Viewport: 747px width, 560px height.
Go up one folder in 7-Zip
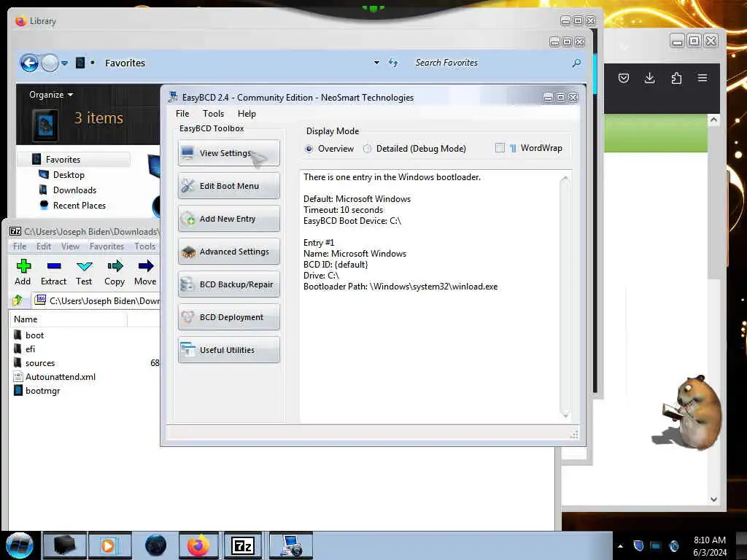[18, 300]
